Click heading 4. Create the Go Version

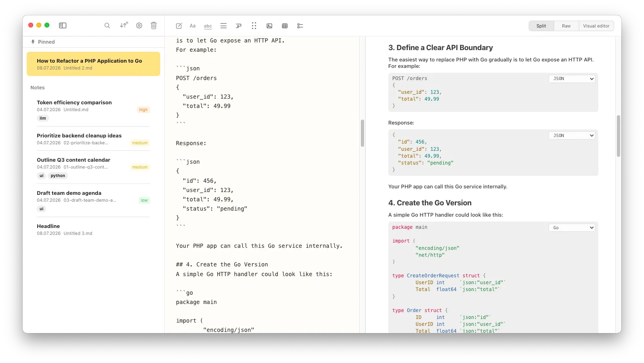[430, 203]
